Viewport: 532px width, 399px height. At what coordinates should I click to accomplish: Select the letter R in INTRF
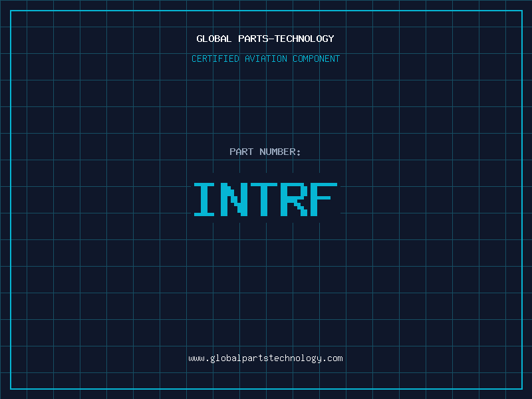click(295, 199)
